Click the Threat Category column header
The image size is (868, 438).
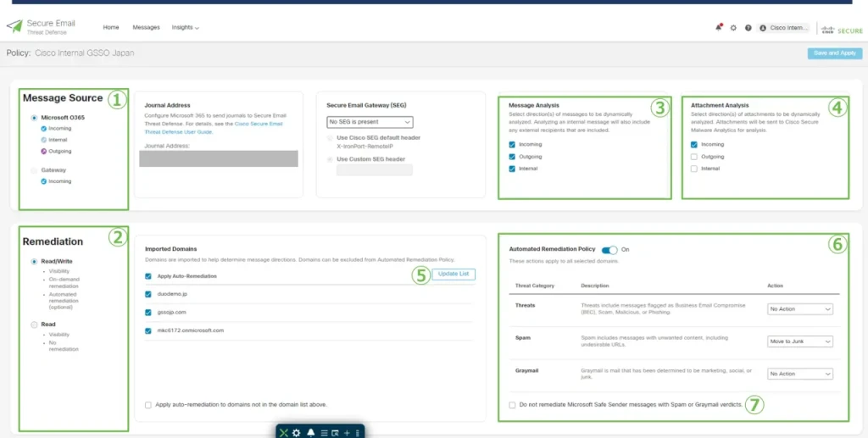535,286
